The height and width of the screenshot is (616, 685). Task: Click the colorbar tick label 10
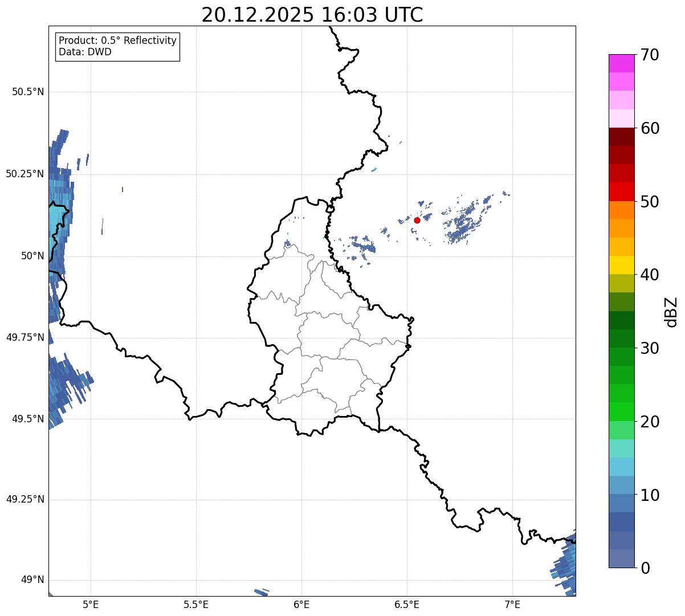tap(650, 495)
